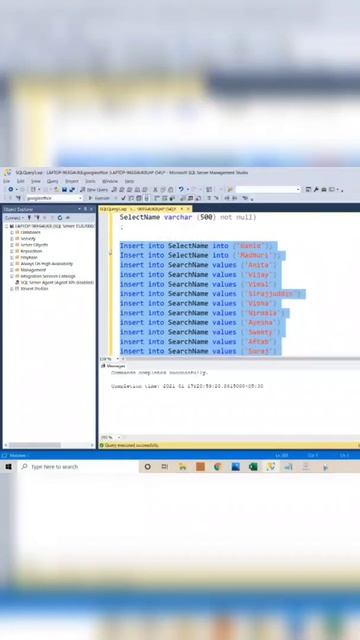This screenshot has width=360, height=640.
Task: Open the Edit menu
Action: (x=20, y=181)
